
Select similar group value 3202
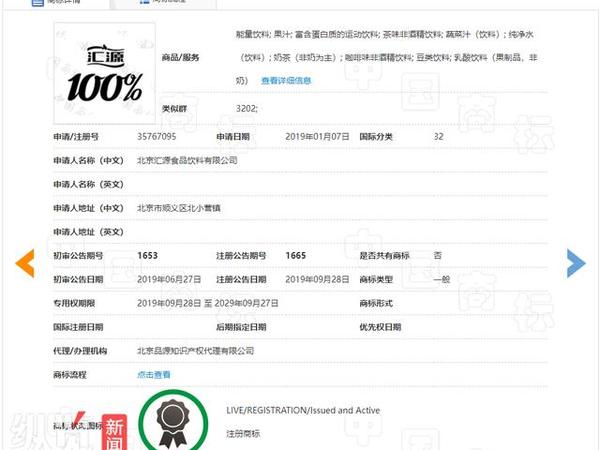pyautogui.click(x=247, y=109)
